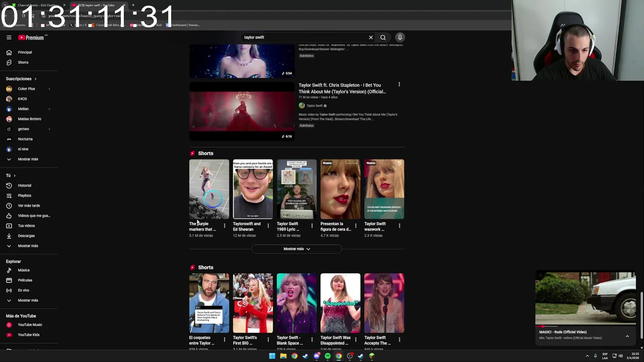Expand the miniplayer queue chevron

(627, 336)
